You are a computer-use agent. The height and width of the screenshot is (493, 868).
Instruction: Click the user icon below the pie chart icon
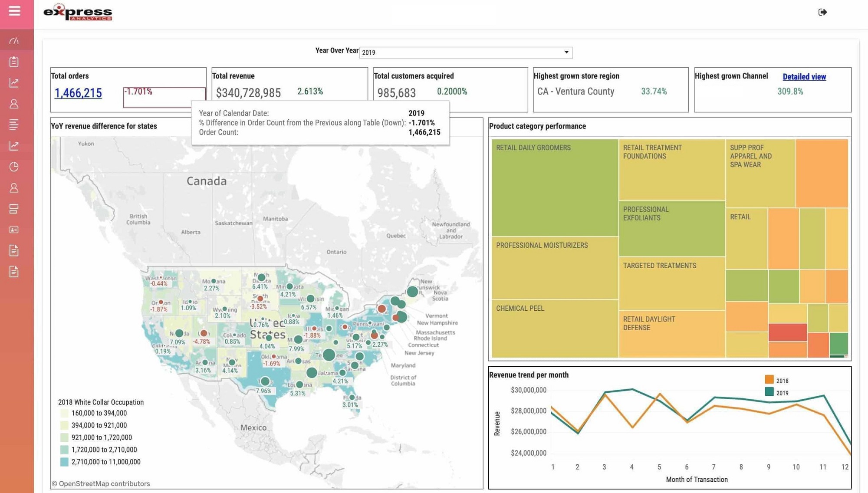coord(14,188)
